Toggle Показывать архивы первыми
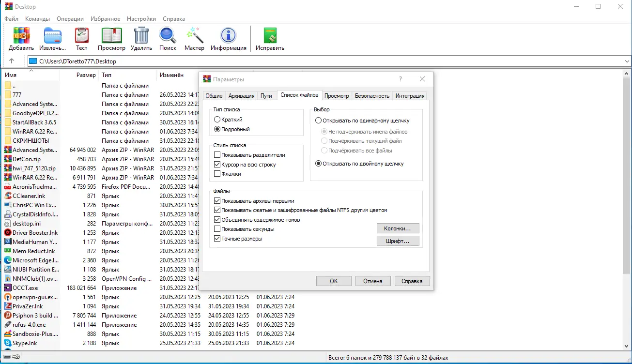 pyautogui.click(x=217, y=201)
